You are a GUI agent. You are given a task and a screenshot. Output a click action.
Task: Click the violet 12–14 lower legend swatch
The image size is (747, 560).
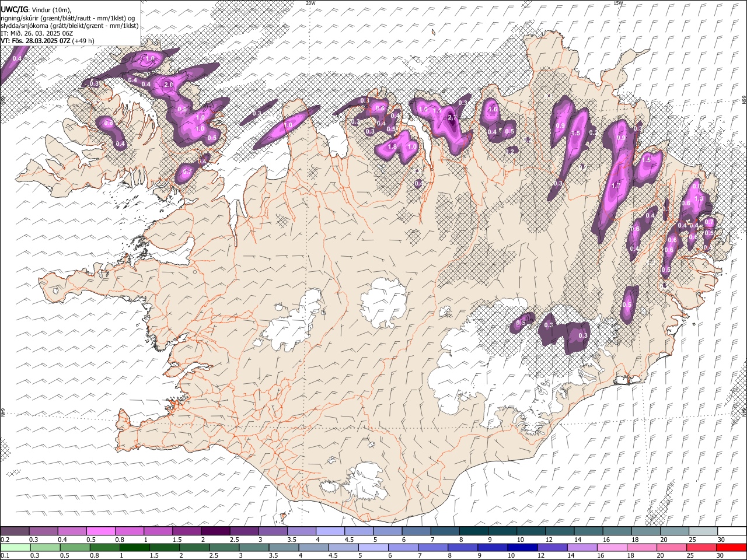point(551,547)
